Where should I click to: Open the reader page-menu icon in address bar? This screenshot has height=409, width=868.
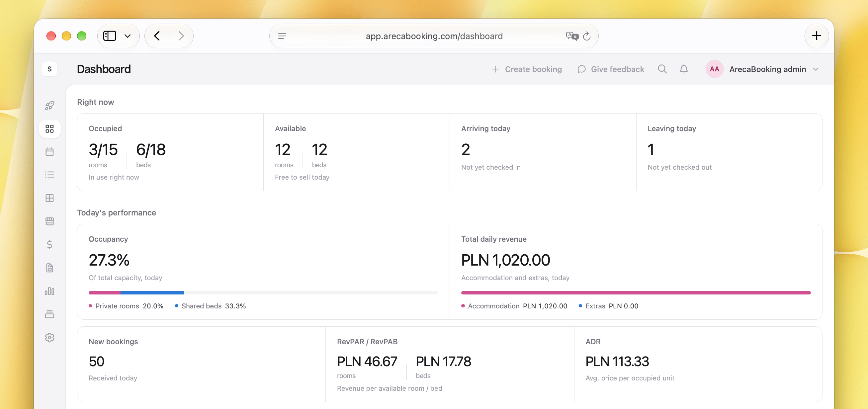tap(282, 36)
